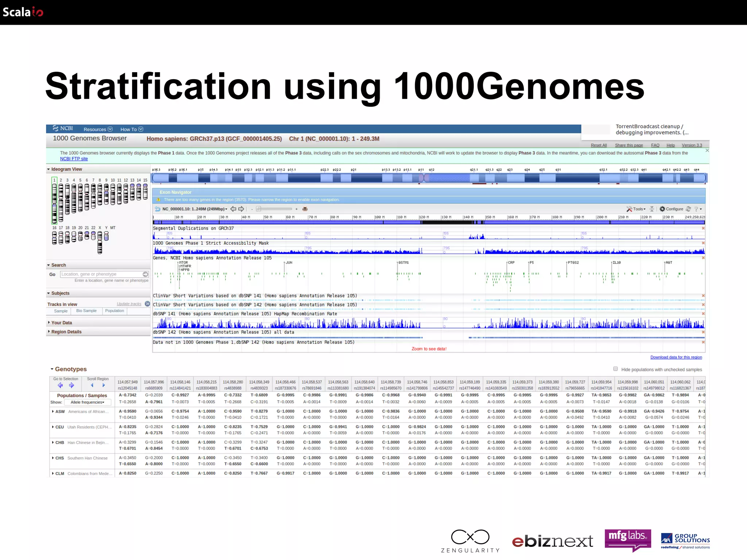Collapse the Genotypes section
This screenshot has width=747, height=560.
tap(52, 369)
